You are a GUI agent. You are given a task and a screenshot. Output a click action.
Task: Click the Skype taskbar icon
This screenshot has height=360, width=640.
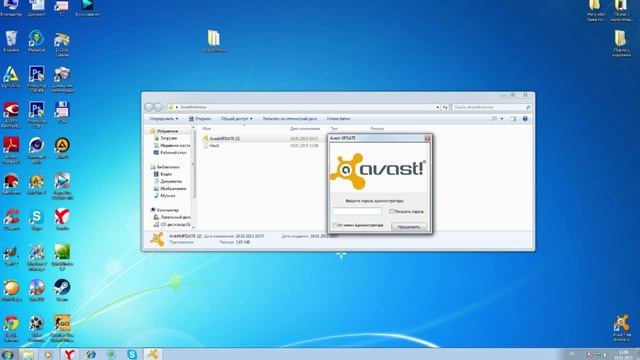132,354
